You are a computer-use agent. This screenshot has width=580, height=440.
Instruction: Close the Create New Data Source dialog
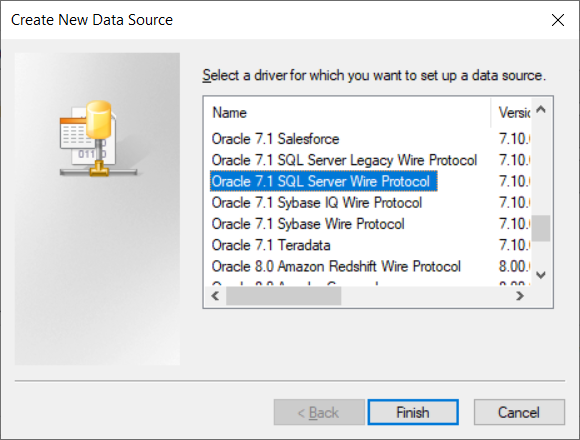click(557, 20)
